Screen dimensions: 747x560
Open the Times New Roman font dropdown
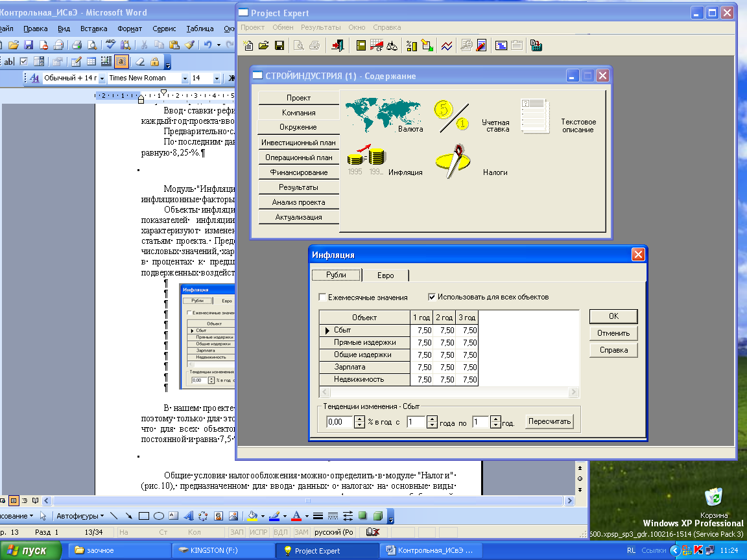(185, 78)
